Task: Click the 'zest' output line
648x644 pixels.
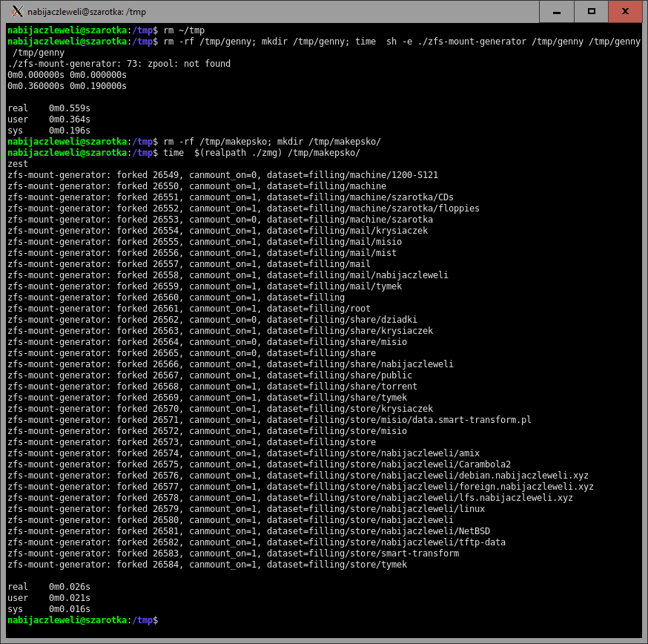Action: pyautogui.click(x=18, y=164)
